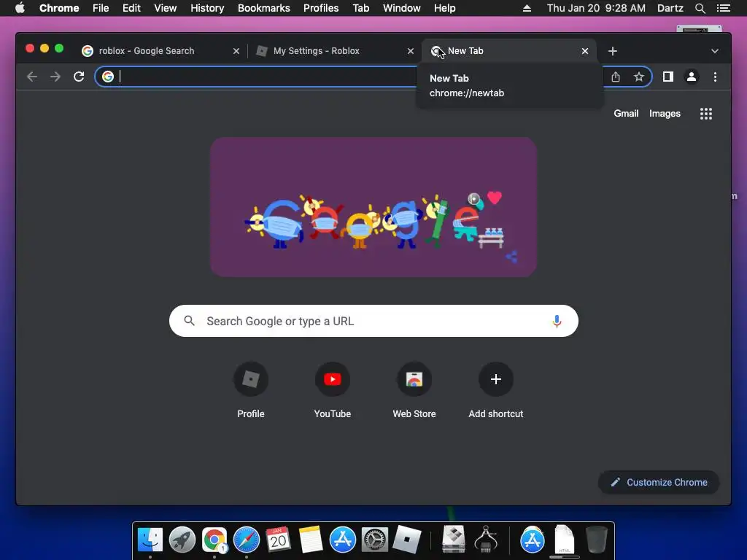This screenshot has width=747, height=560.
Task: Open Spotlight search in menu bar
Action: point(700,8)
